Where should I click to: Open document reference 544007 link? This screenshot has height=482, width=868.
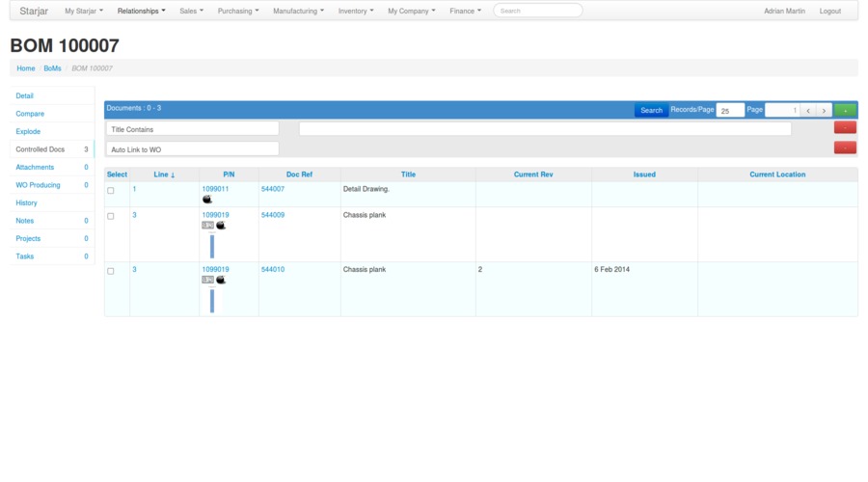click(273, 189)
